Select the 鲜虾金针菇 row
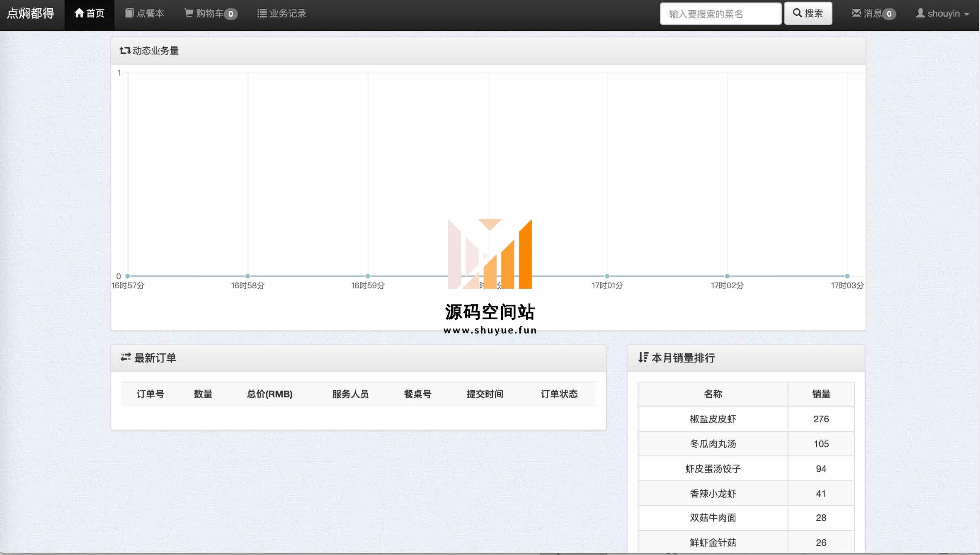This screenshot has width=980, height=555. point(746,542)
